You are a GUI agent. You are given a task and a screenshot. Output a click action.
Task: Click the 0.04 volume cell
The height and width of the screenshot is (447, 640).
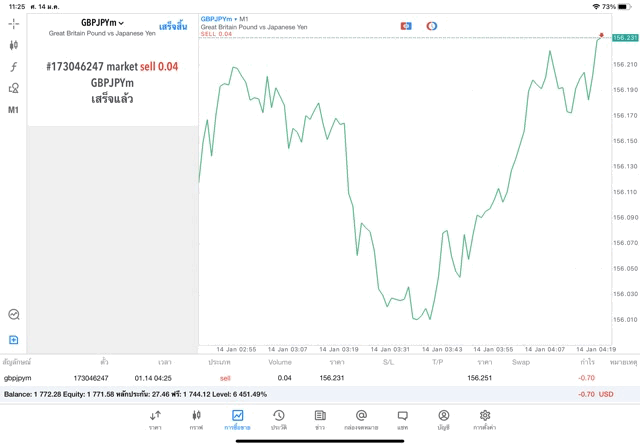[284, 378]
